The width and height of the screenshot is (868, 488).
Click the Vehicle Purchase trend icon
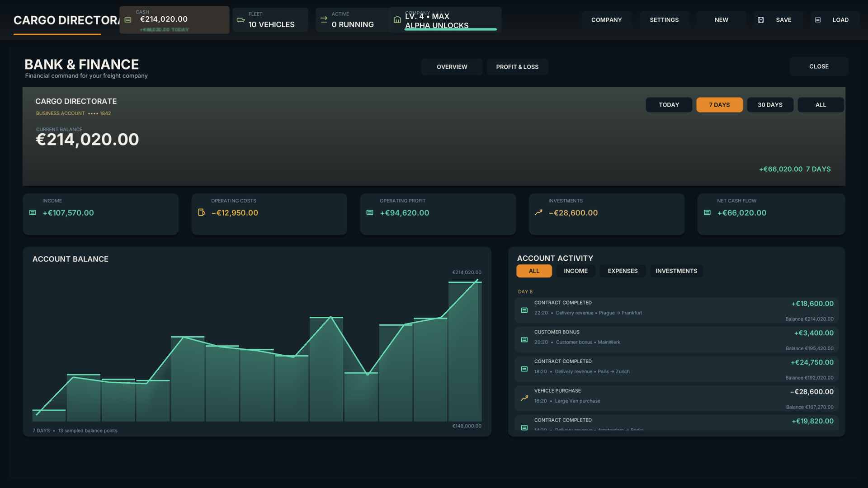click(524, 399)
